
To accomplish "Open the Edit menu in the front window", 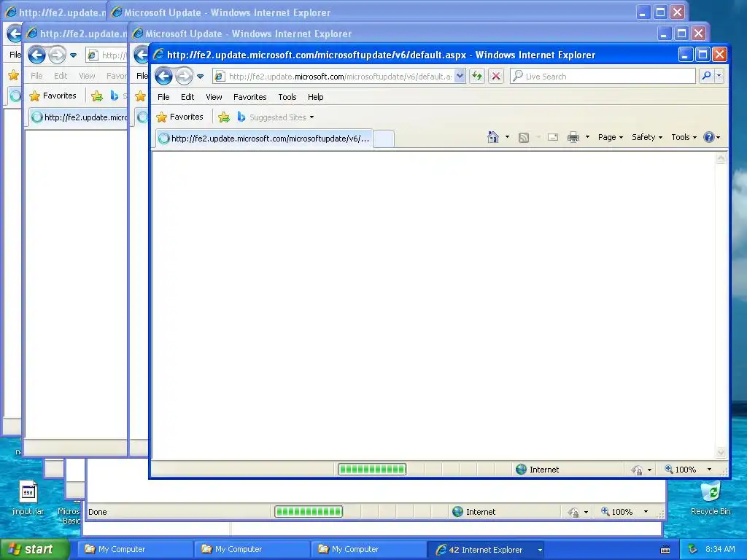I will pos(187,97).
